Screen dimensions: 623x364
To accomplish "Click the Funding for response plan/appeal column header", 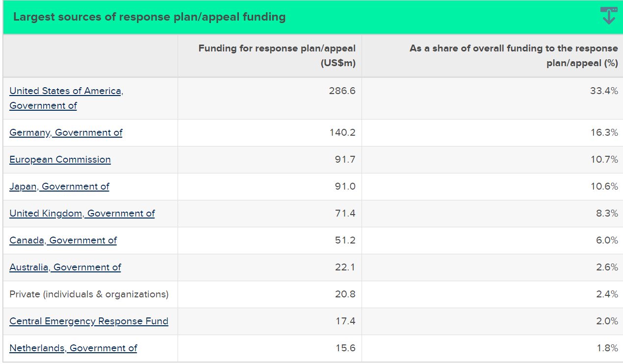I will pyautogui.click(x=277, y=56).
